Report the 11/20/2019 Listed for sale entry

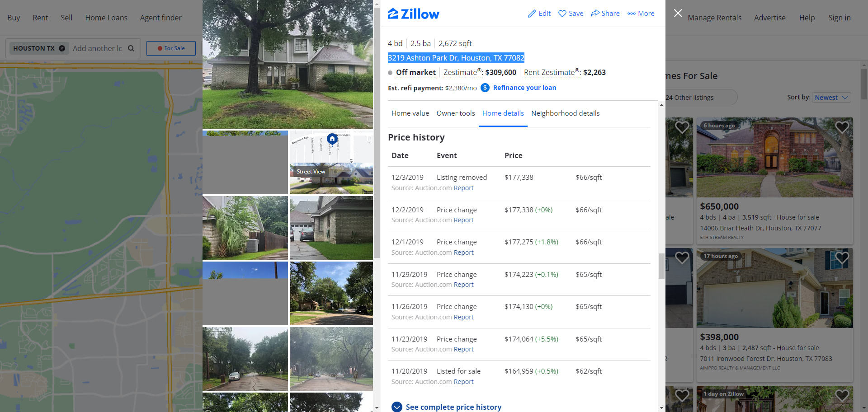pos(464,382)
